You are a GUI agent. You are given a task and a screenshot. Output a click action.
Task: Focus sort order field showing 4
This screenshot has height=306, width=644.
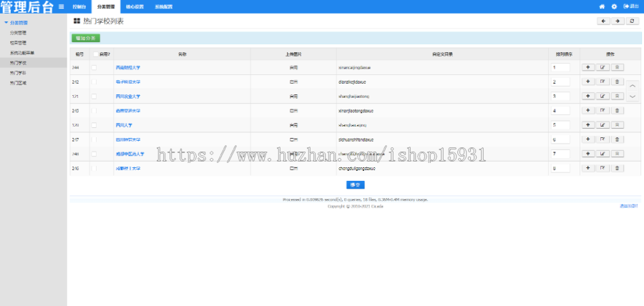[560, 111]
